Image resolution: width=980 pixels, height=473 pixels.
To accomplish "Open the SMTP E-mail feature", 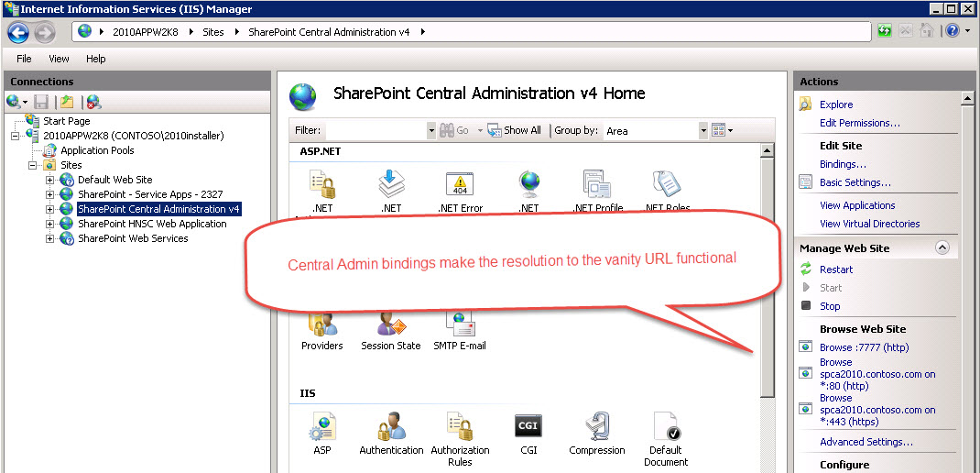I will tap(460, 330).
